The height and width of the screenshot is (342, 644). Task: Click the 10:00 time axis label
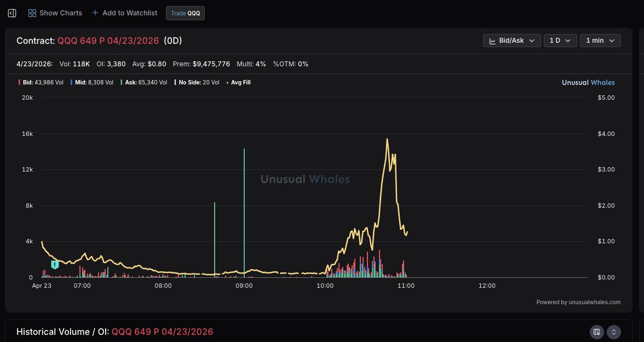click(325, 286)
